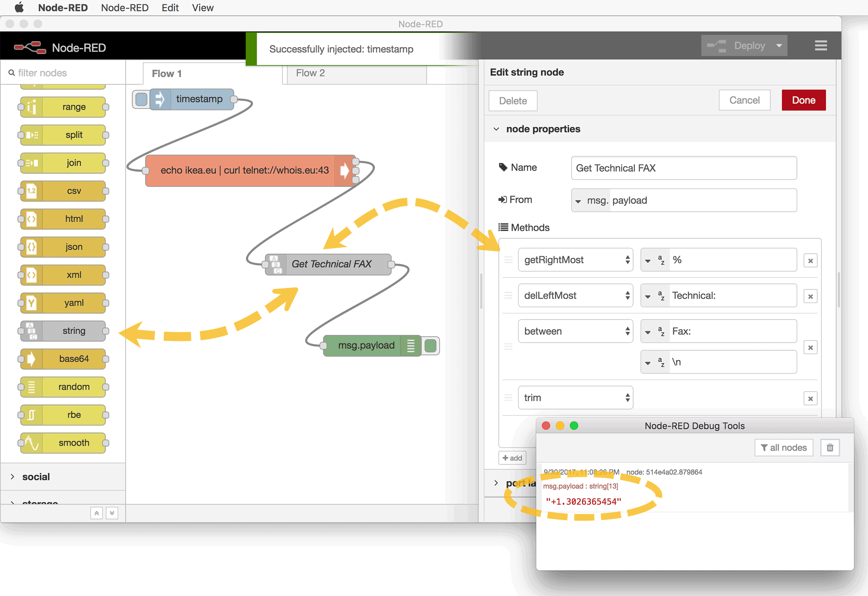
Task: Click the Name input field
Action: [x=683, y=168]
